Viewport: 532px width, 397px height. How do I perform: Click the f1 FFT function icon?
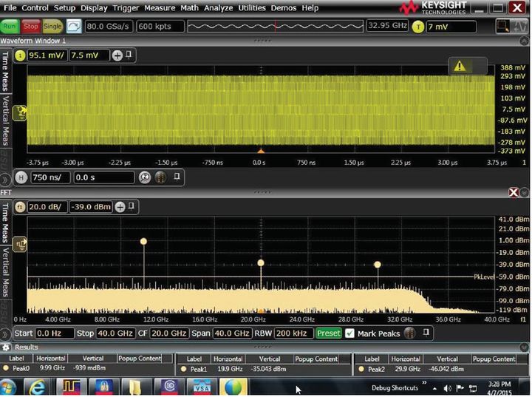20,208
